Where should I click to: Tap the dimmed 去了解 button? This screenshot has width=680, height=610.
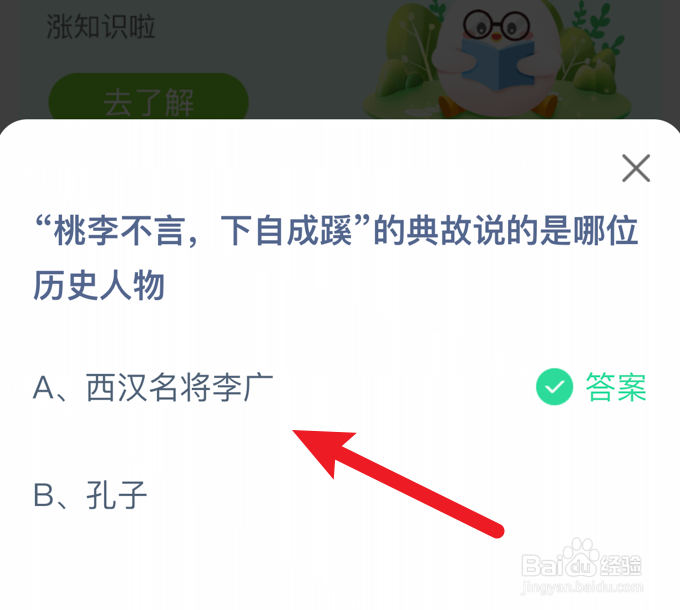[148, 102]
